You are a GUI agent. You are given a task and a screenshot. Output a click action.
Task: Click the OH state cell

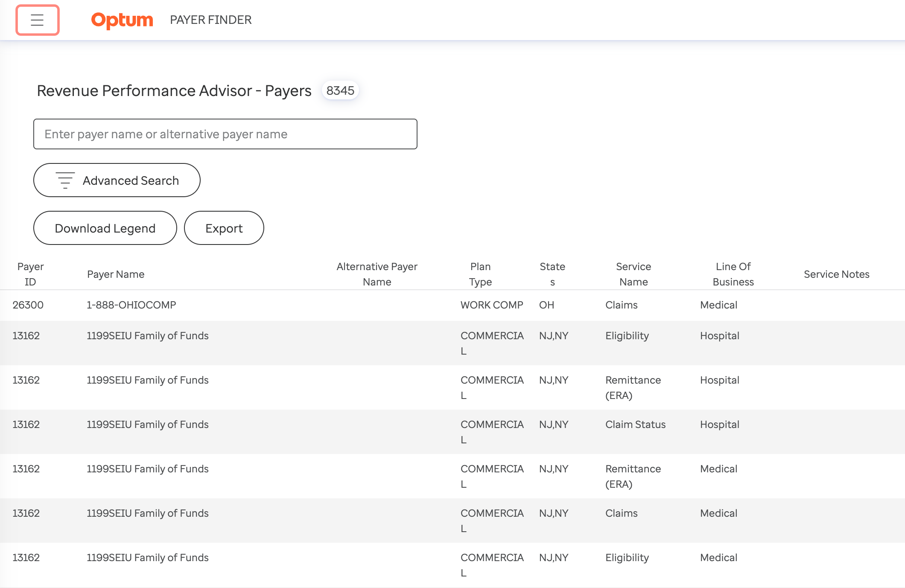[546, 305]
